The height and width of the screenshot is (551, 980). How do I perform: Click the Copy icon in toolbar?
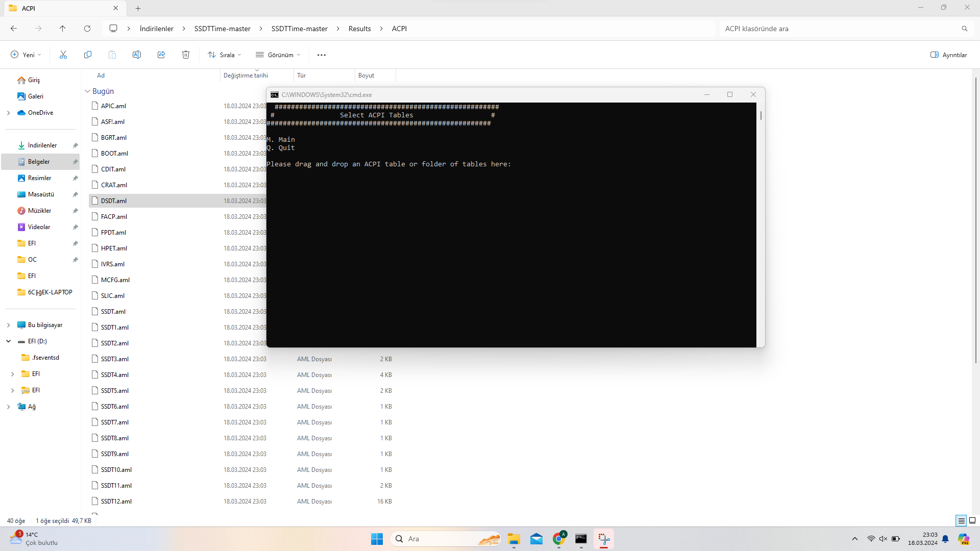click(x=88, y=55)
